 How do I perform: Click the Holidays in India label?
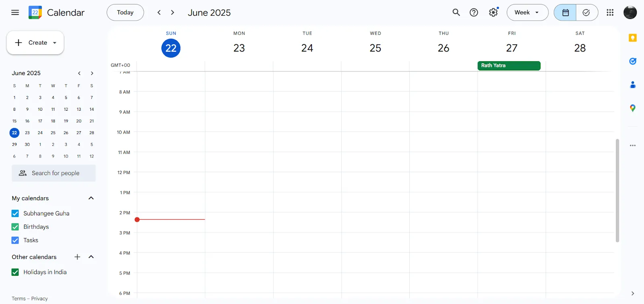tap(45, 272)
